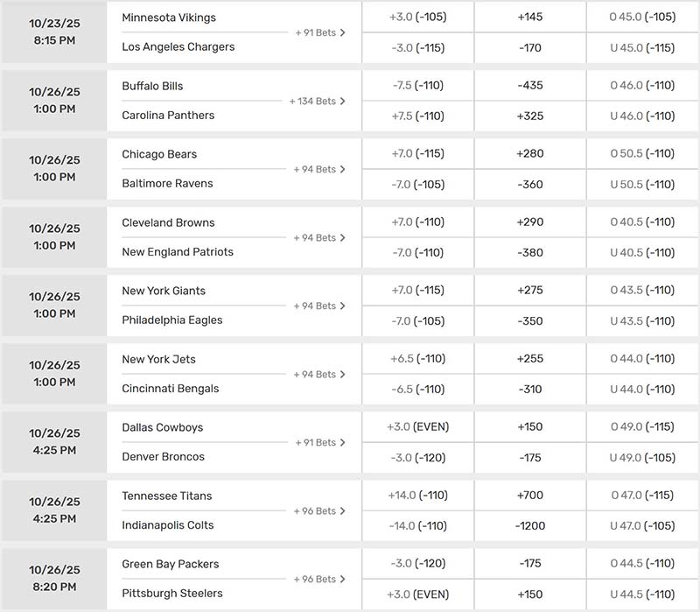700x612 pixels.
Task: Pick Under 40.5 for Browns-Patriots game
Action: point(643,252)
